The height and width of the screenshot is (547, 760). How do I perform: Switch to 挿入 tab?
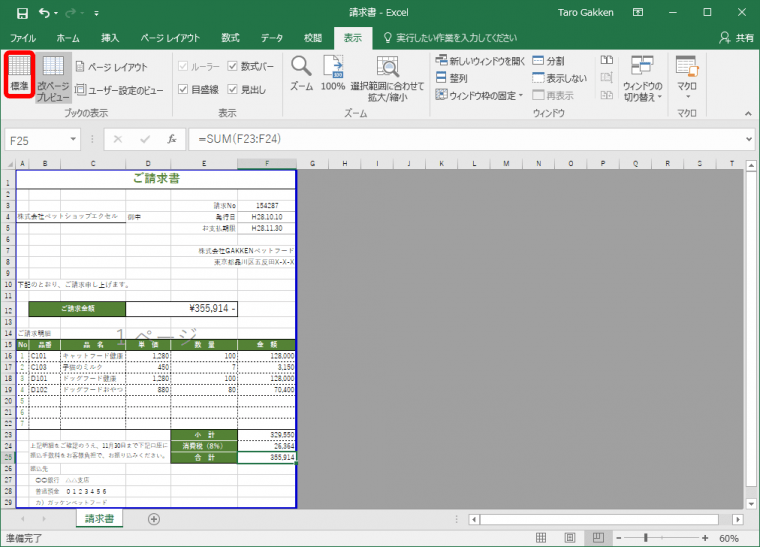click(x=110, y=38)
